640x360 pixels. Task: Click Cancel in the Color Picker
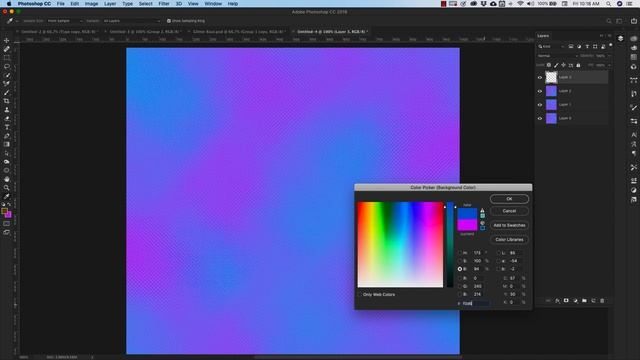(x=509, y=211)
